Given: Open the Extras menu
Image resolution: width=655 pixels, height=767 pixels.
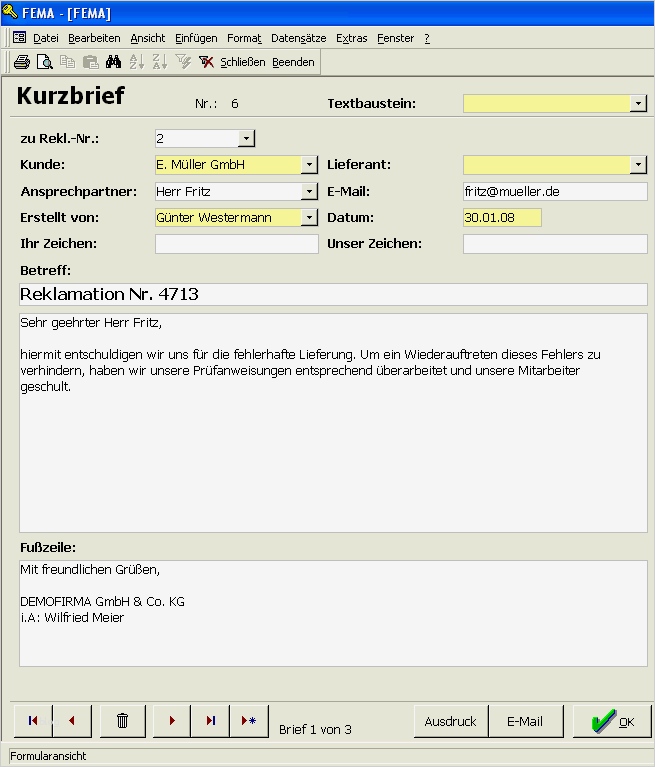Looking at the screenshot, I should point(352,38).
